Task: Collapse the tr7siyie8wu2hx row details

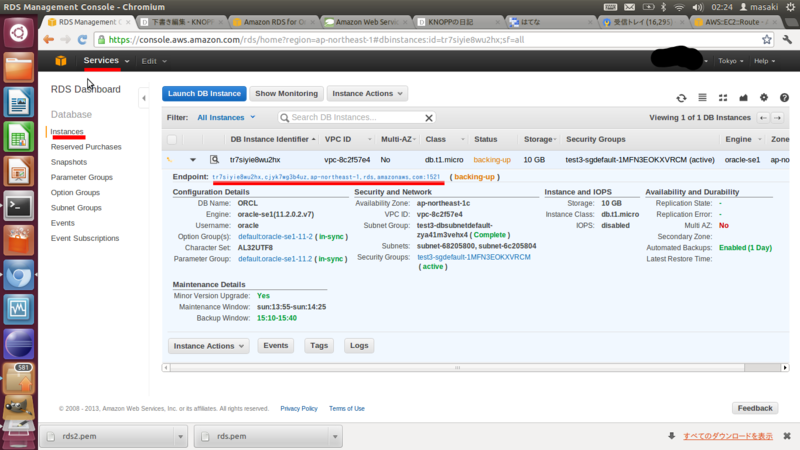Action: tap(193, 160)
